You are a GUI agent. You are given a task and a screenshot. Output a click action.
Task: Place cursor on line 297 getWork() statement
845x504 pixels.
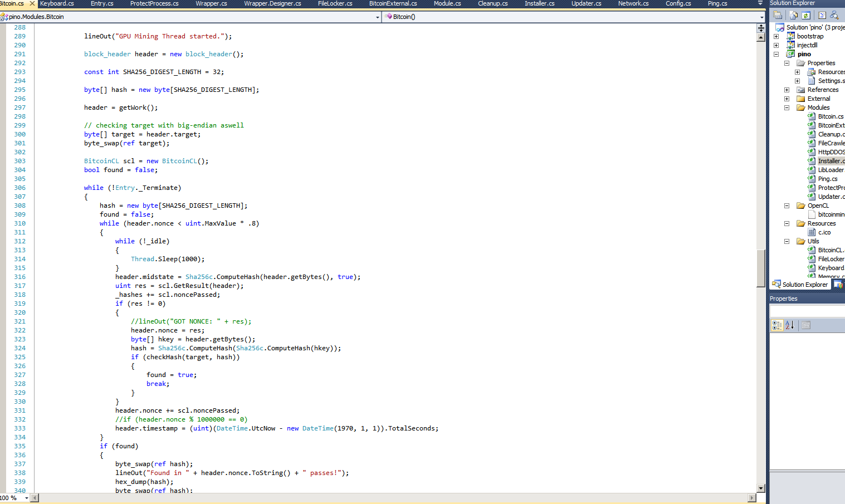pyautogui.click(x=121, y=107)
